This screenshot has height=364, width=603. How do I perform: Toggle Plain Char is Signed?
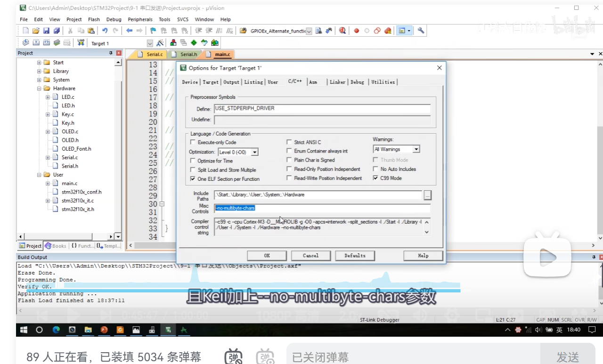tap(289, 160)
